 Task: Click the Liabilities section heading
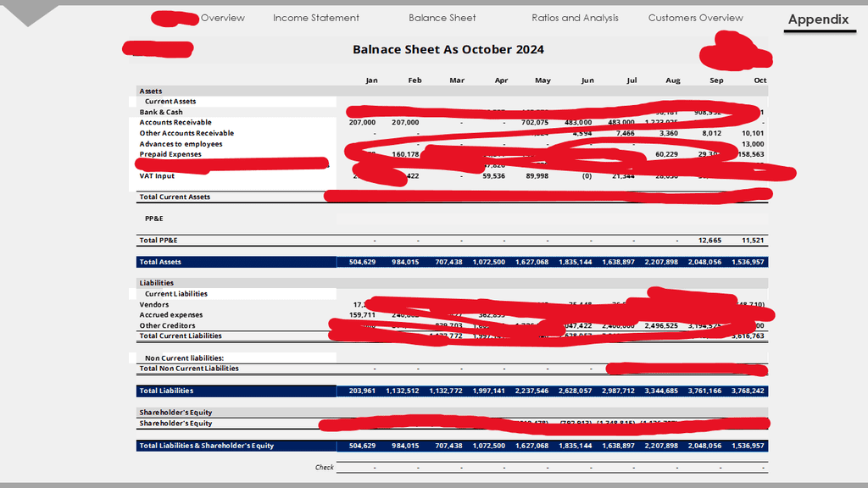[157, 283]
